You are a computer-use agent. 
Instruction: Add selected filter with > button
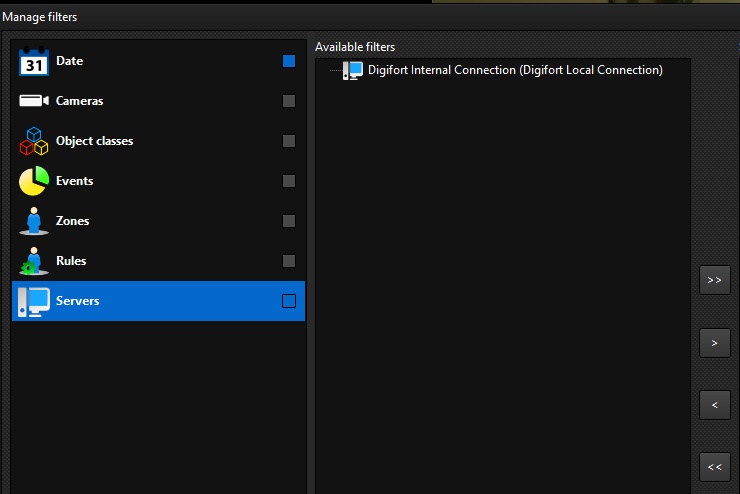click(715, 343)
